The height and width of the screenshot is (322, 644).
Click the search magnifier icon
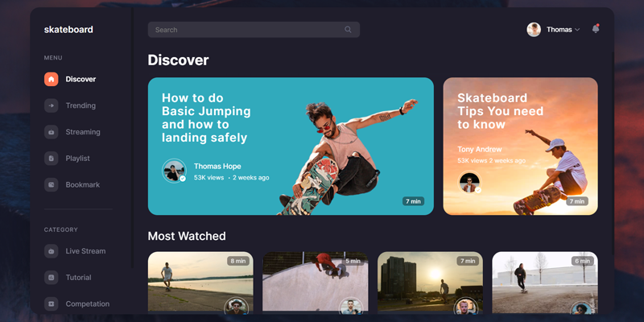click(x=348, y=30)
